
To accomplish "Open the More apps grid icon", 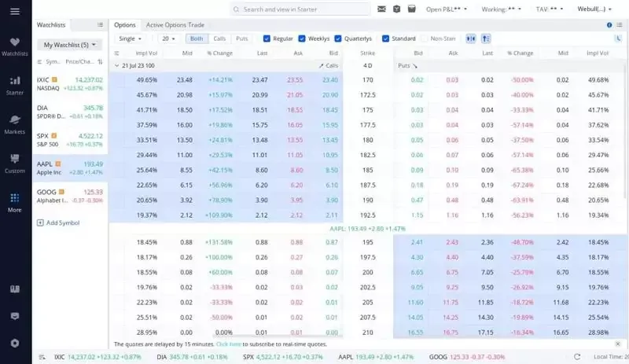I will [15, 203].
